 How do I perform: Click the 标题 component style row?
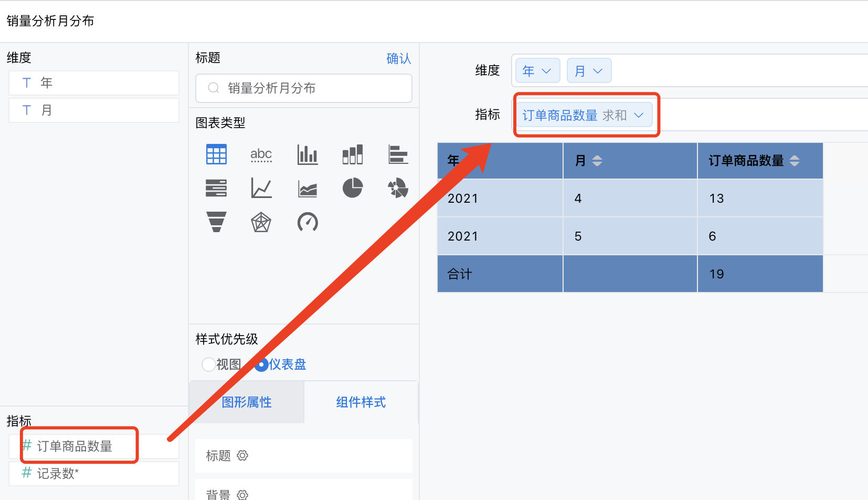[x=304, y=456]
